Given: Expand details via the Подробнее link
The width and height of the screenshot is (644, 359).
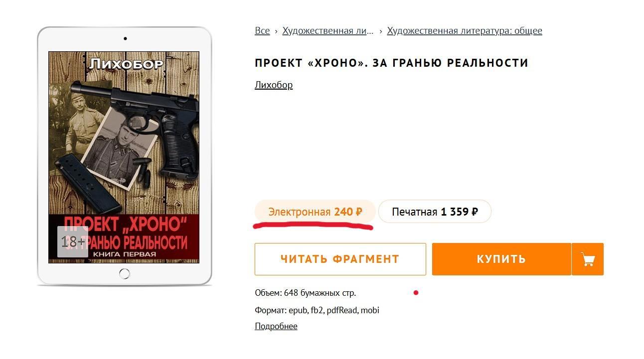Looking at the screenshot, I should (276, 326).
